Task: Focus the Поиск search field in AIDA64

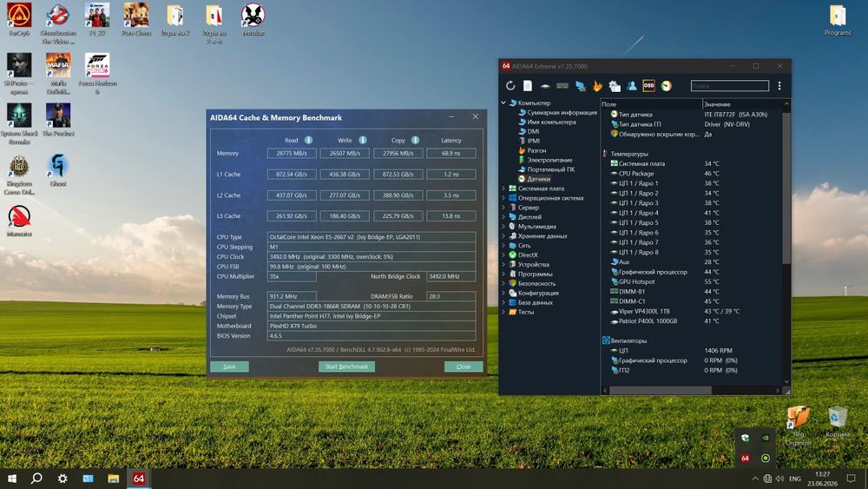Action: coord(730,86)
